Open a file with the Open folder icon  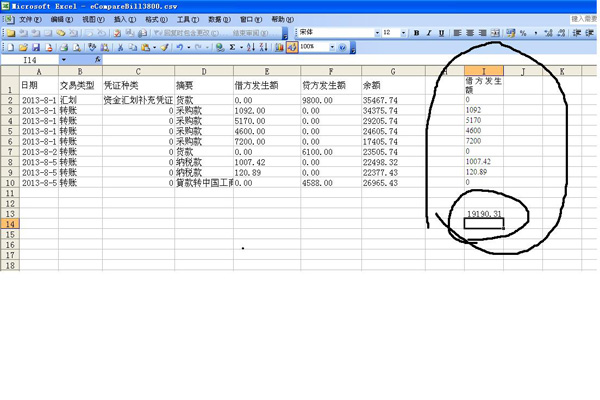tap(23, 47)
